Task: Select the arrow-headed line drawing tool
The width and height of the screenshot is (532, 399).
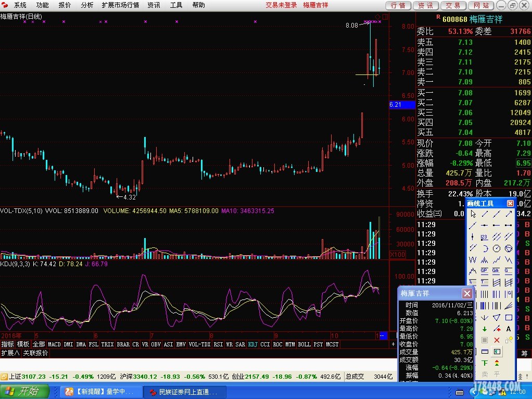Action: click(x=508, y=214)
